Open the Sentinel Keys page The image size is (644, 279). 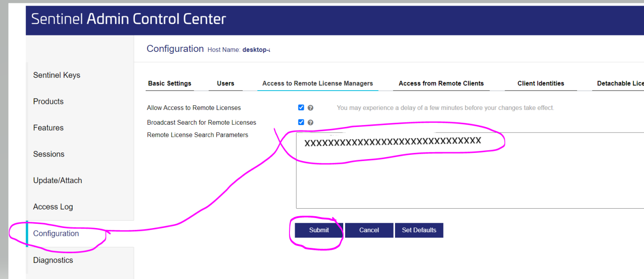pyautogui.click(x=57, y=75)
